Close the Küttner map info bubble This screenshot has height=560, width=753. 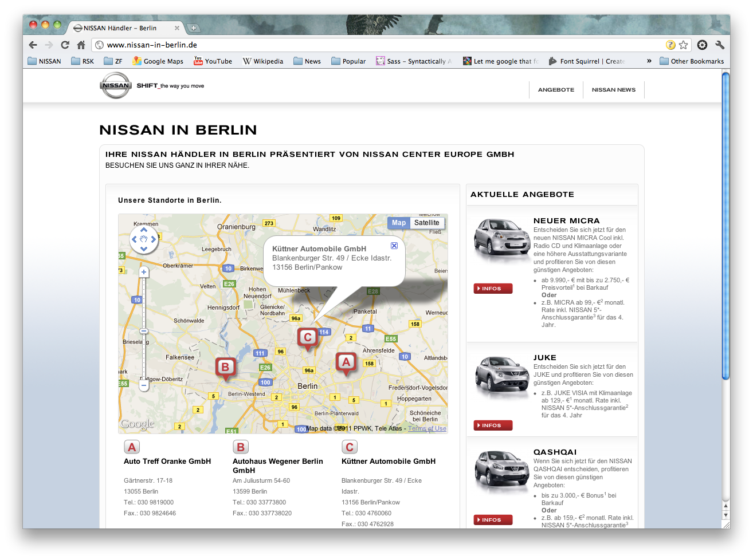pos(394,246)
